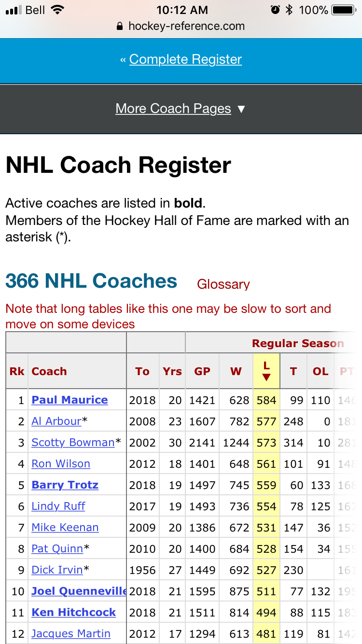
Task: Sort table by GP column header
Action: click(x=202, y=371)
